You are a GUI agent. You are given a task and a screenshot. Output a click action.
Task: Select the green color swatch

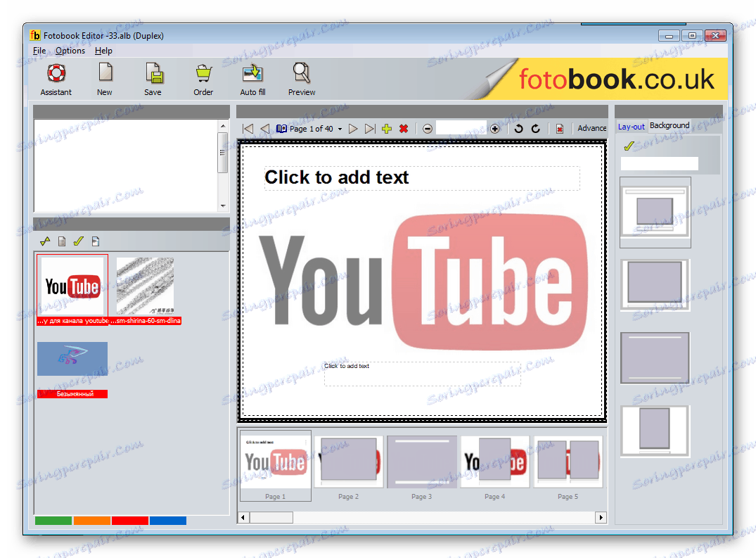click(x=53, y=521)
